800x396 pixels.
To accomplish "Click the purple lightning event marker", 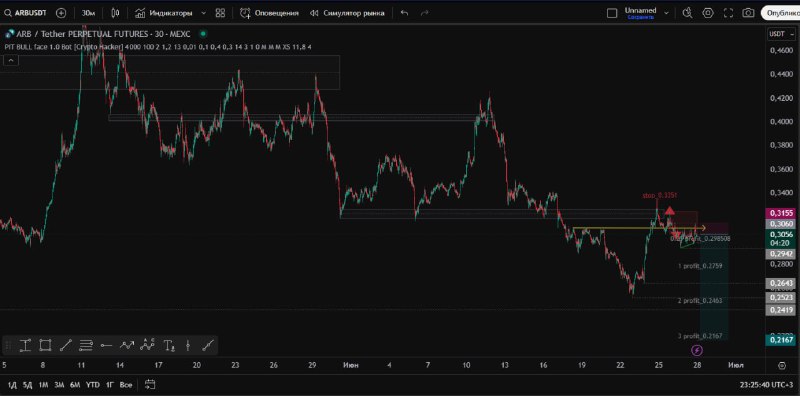I will (697, 350).
